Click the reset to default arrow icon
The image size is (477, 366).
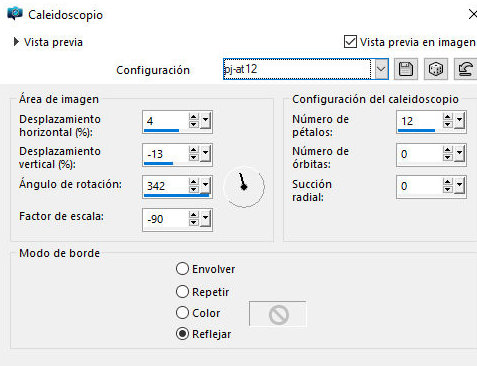[466, 69]
